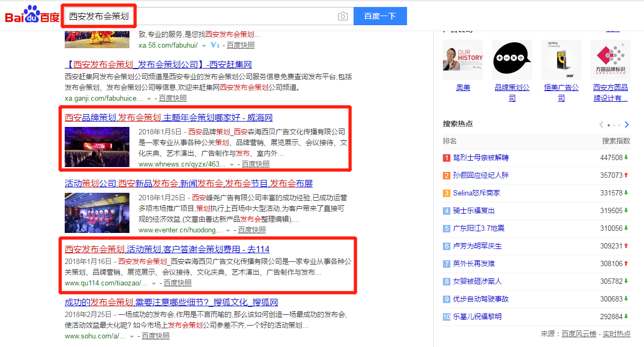Open 百度快照 for the xa.58.com result
The height and width of the screenshot is (347, 644).
[241, 46]
